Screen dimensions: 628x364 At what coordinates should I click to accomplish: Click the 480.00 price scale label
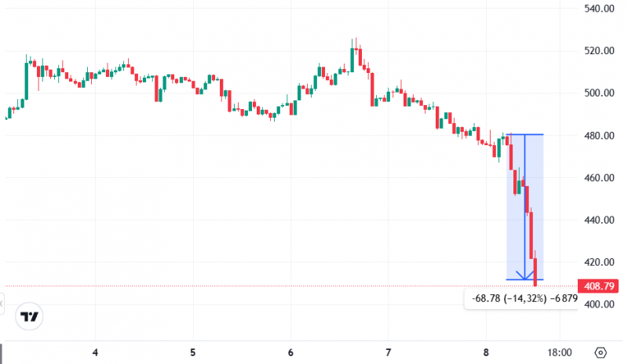pos(599,136)
